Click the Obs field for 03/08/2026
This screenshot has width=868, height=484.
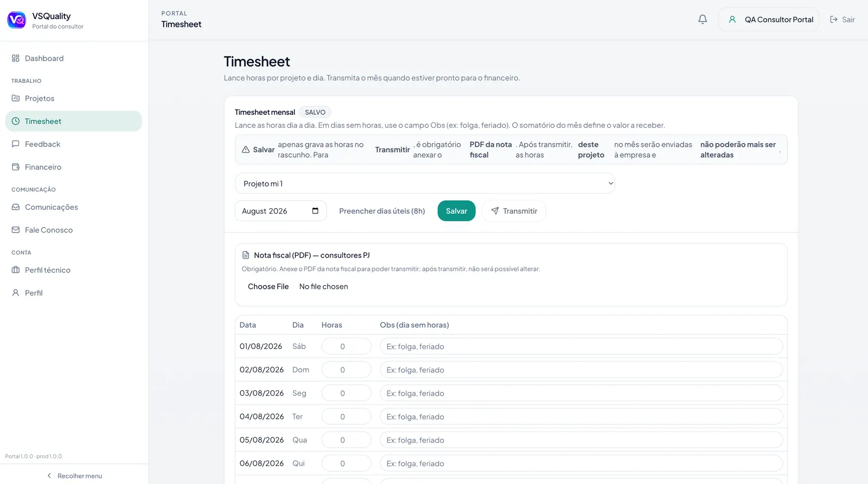(x=581, y=393)
